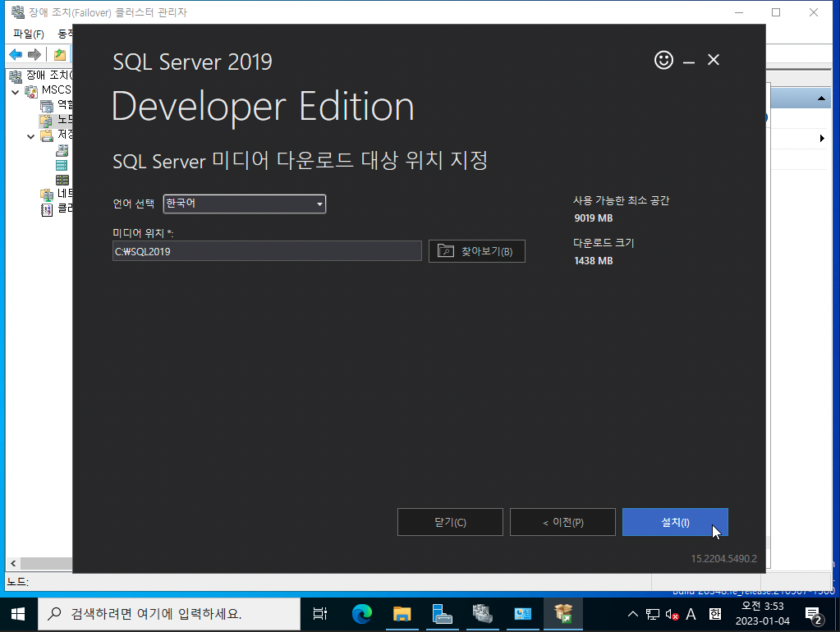Start installation with the 설치(I) button
This screenshot has height=632, width=840.
point(675,522)
